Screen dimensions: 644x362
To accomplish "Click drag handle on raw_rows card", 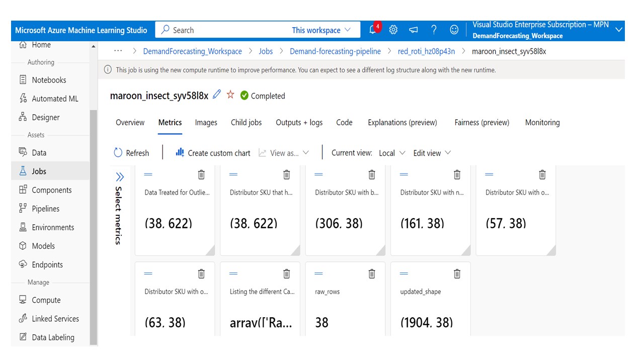I will point(318,274).
